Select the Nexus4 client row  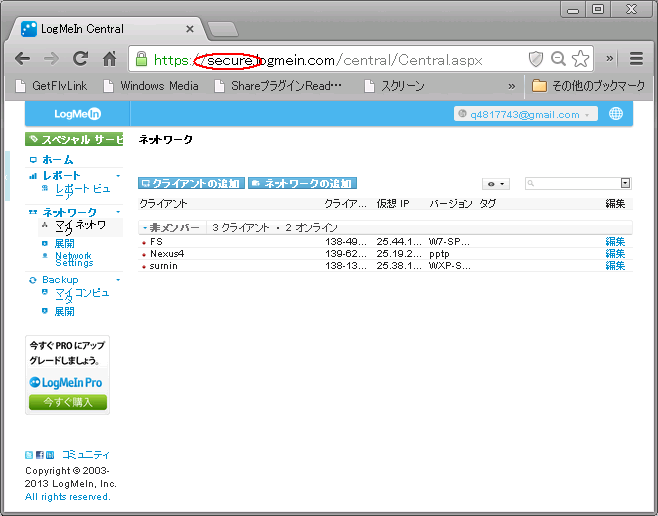pos(385,254)
